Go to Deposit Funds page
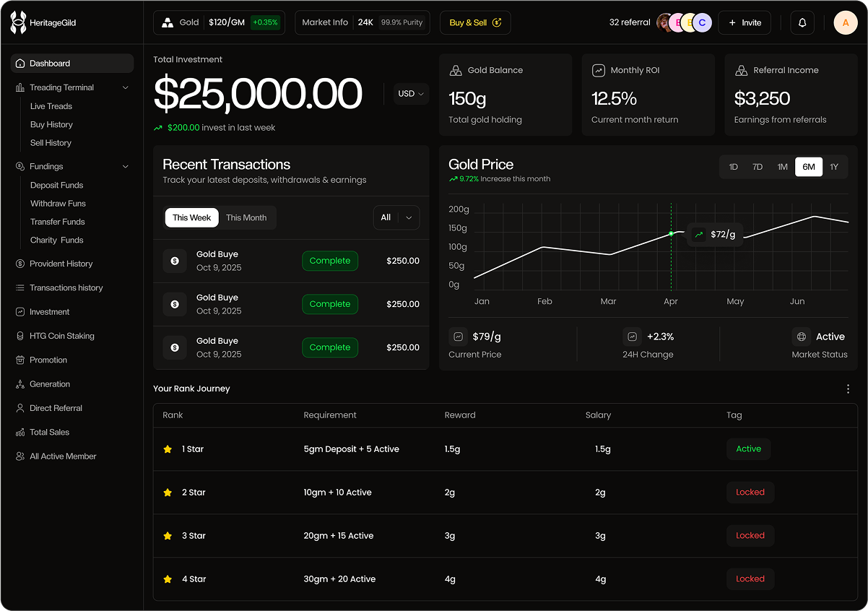The image size is (868, 611). pos(56,185)
